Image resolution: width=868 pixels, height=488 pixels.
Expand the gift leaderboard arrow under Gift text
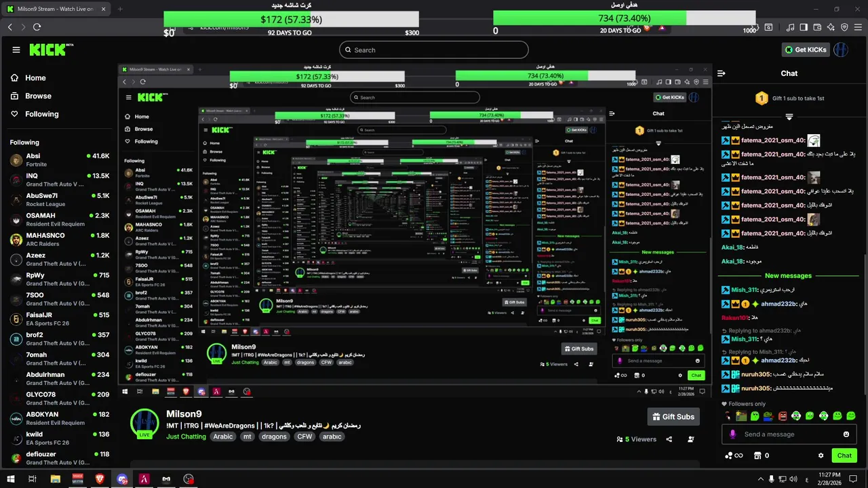(x=789, y=117)
